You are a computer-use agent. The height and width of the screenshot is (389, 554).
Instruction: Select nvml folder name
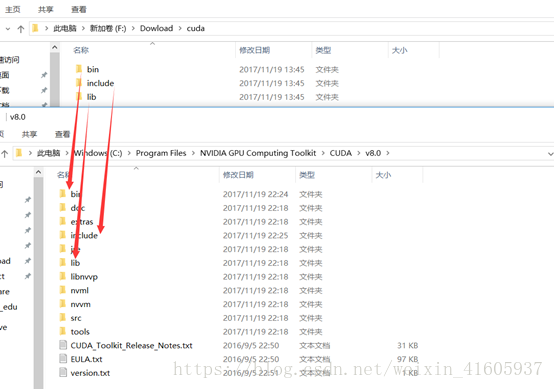point(79,290)
